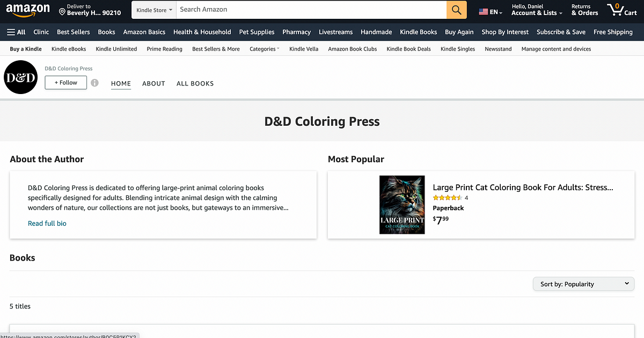Switch to the ALL BOOKS tab
644x338 pixels.
[195, 83]
